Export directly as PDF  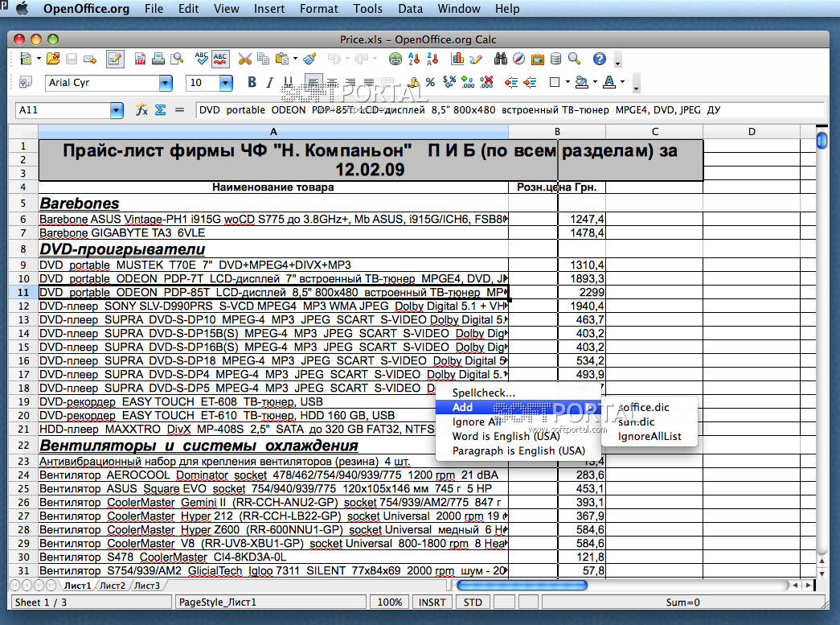[x=140, y=59]
